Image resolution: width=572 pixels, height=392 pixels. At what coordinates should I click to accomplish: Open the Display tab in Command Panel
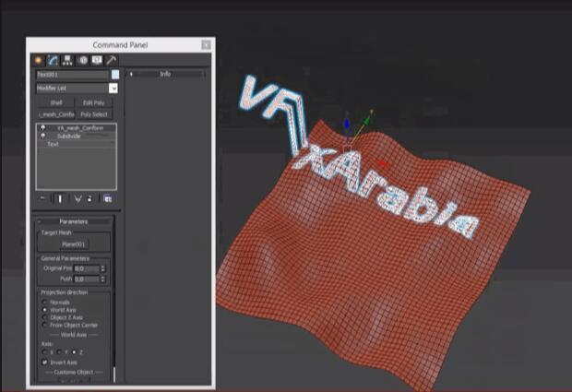pos(97,60)
